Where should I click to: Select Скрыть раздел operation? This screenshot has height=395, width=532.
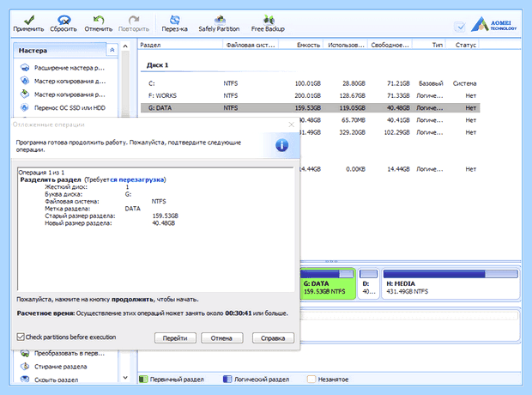point(50,380)
